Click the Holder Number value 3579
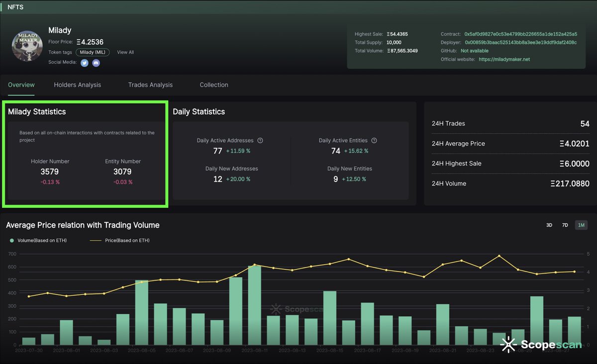Image resolution: width=597 pixels, height=364 pixels. click(50, 172)
